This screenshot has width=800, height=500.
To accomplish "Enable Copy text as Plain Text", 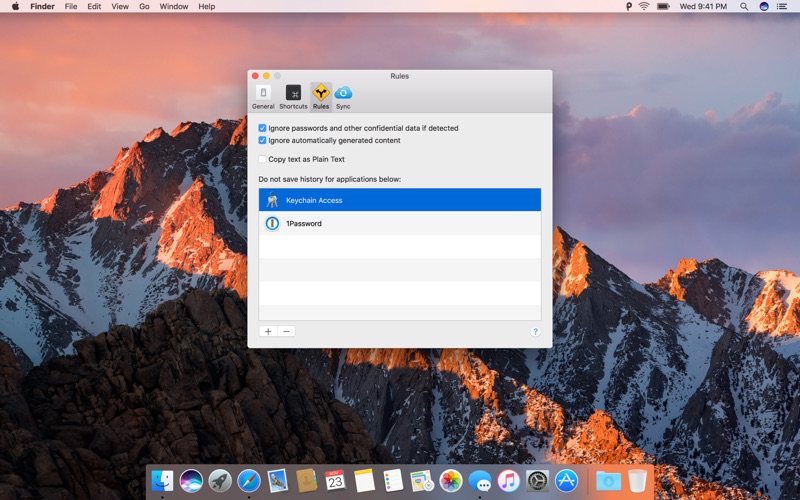I will 263,159.
